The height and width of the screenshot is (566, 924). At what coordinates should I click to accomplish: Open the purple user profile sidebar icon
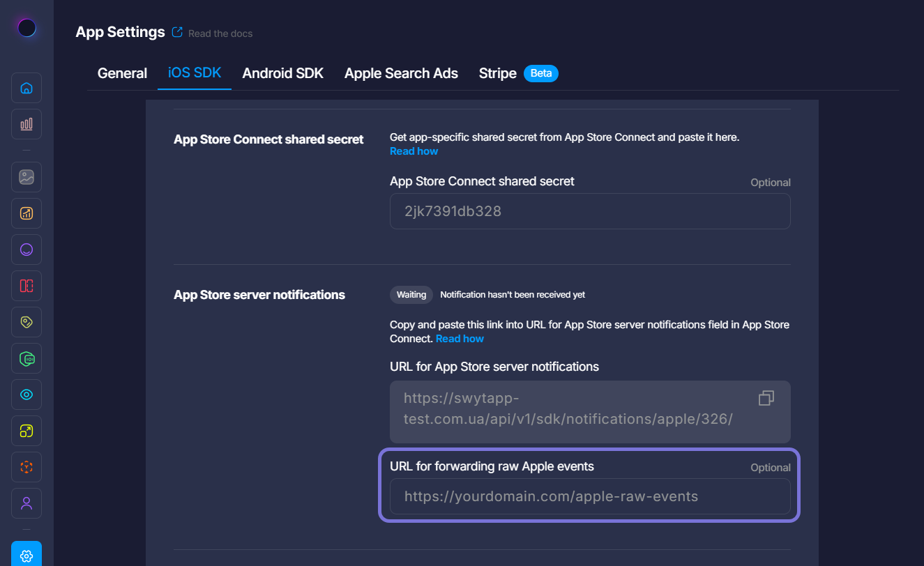point(26,503)
